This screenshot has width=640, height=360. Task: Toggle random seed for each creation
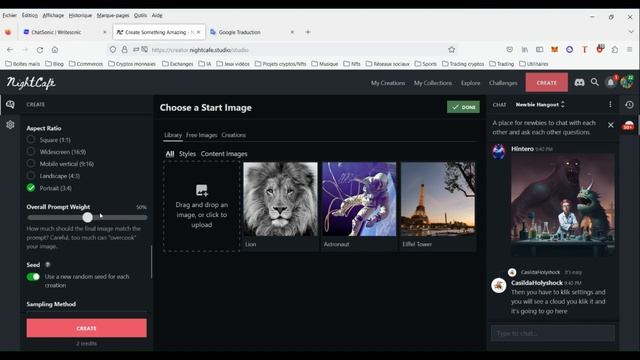[33, 277]
